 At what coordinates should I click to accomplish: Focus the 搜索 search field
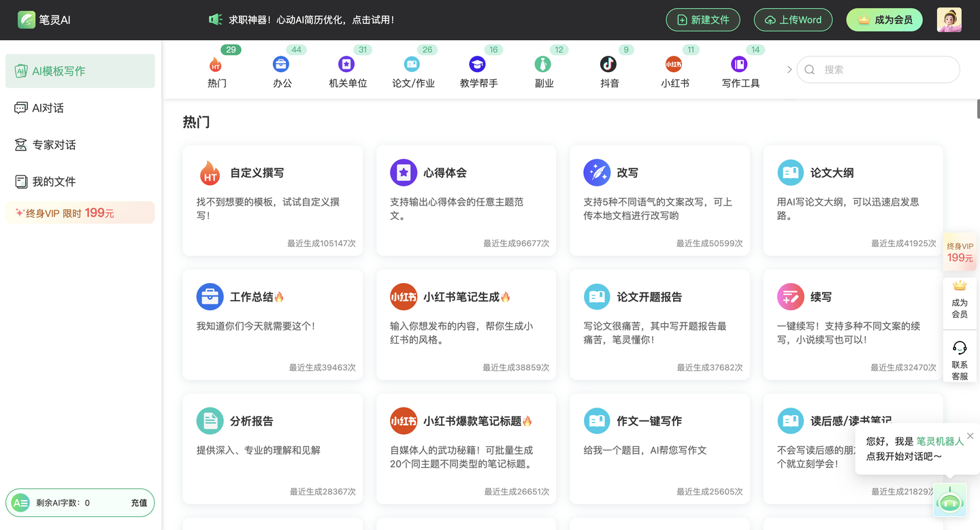[x=878, y=69]
